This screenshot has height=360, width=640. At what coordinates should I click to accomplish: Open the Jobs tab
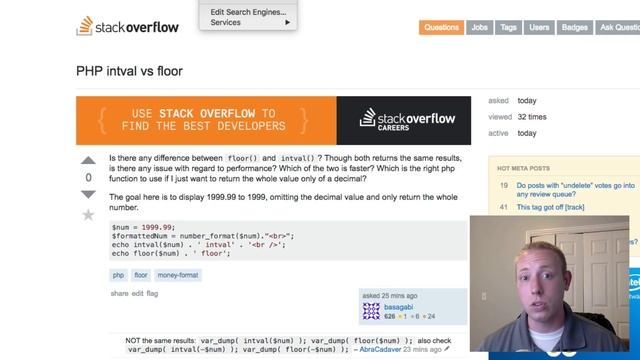(x=480, y=27)
